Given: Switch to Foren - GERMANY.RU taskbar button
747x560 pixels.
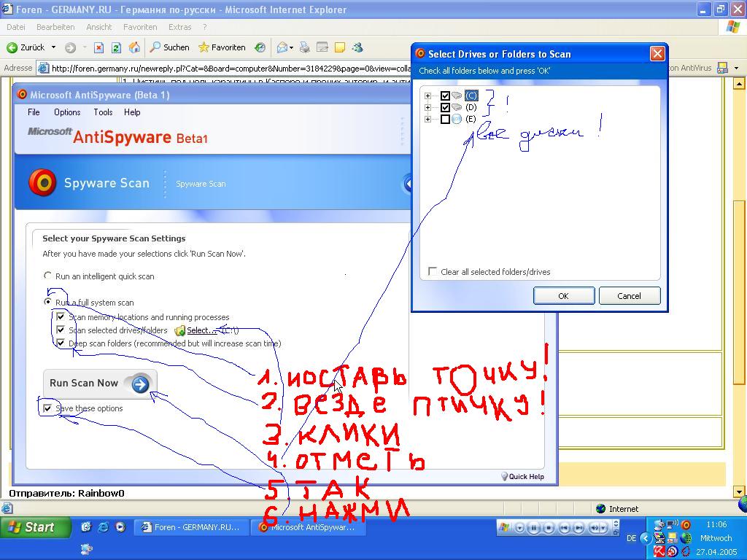Looking at the screenshot, I should 192,527.
